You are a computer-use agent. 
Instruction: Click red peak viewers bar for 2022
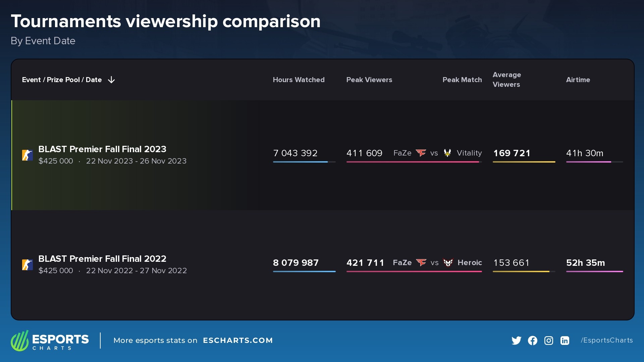point(414,271)
